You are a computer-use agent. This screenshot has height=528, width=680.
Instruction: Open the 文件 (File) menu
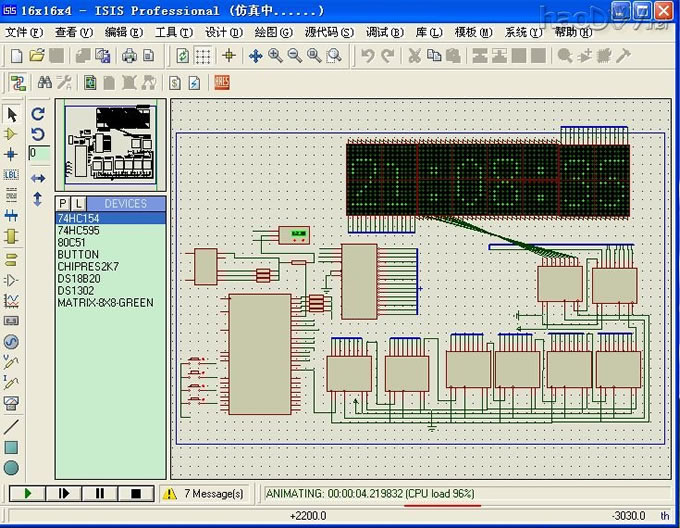click(24, 32)
